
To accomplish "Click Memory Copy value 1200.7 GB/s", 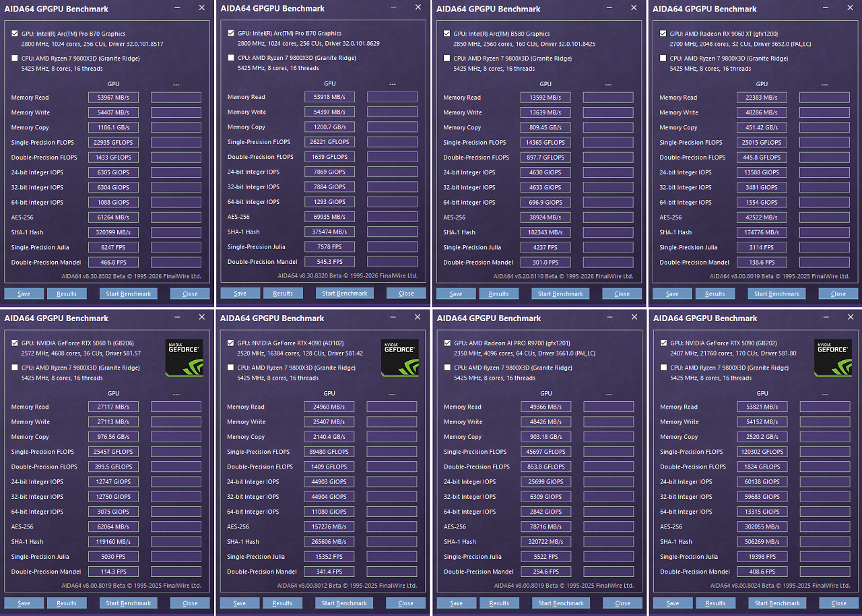I will click(329, 127).
